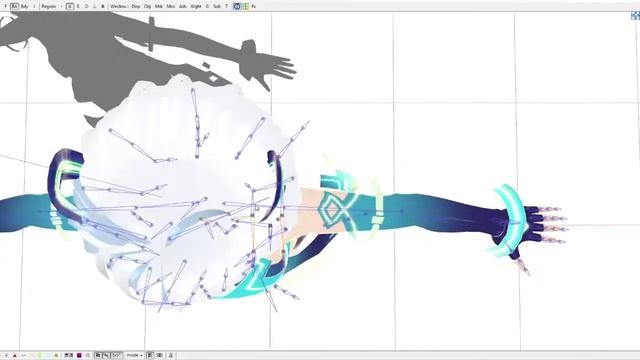
Task: Toggle the green grid icon
Action: pyautogui.click(x=246, y=7)
